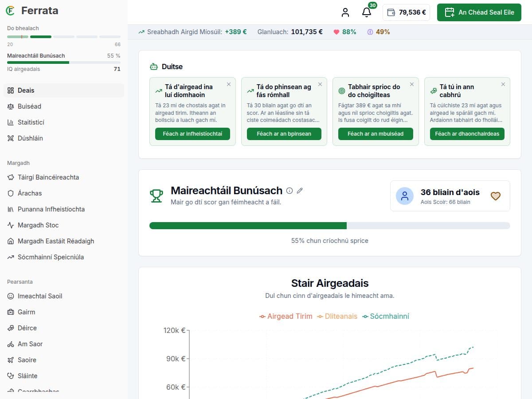Open Sócmhainní Speicniúla

tap(64, 257)
